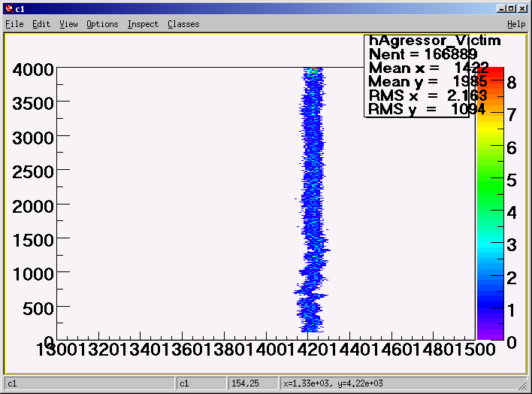Open the Classes menu
This screenshot has height=394, width=532.
tap(183, 24)
